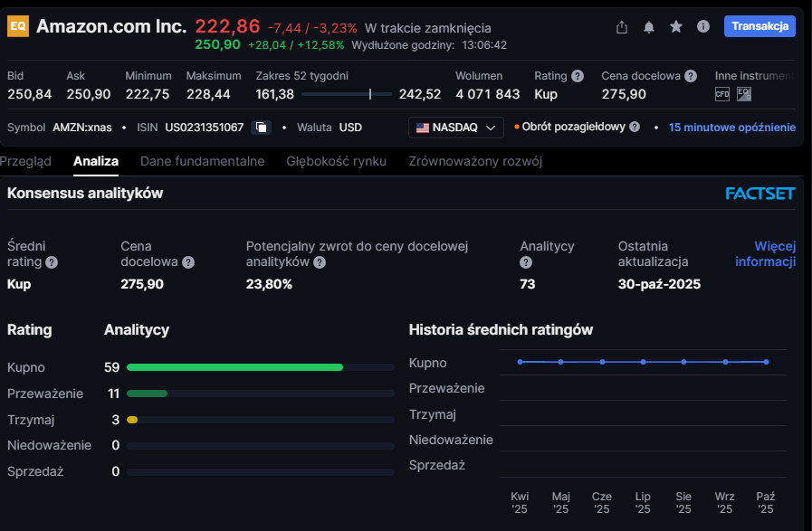
Task: Switch to the Dane fundamentalne tab
Action: coord(202,161)
